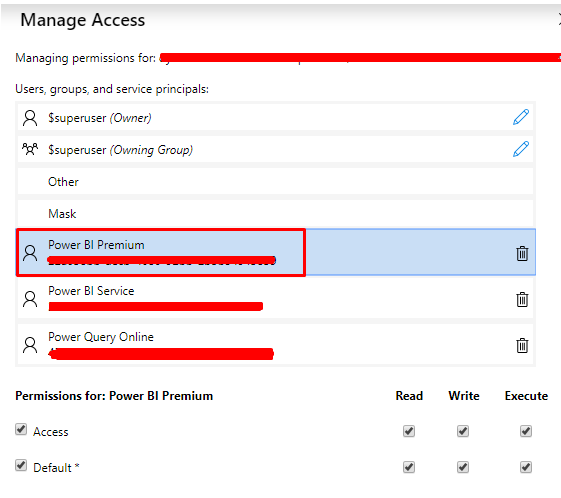Toggle Access Write permission checkbox
This screenshot has width=561, height=498.
463,431
